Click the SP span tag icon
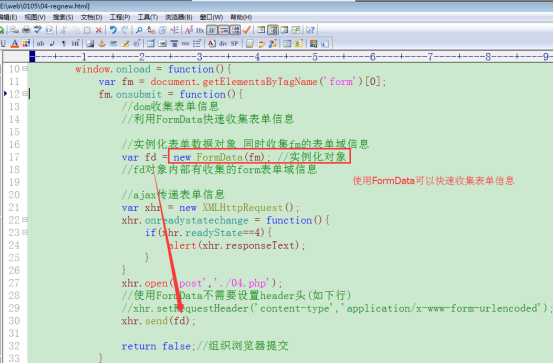Image resolution: width=554 pixels, height=364 pixels. 235,44
